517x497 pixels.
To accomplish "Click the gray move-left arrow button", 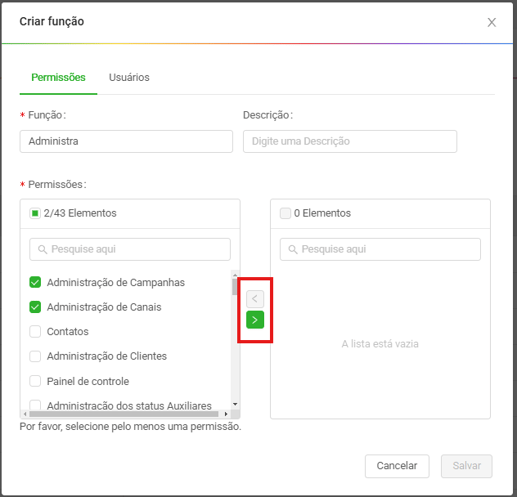I will click(255, 299).
